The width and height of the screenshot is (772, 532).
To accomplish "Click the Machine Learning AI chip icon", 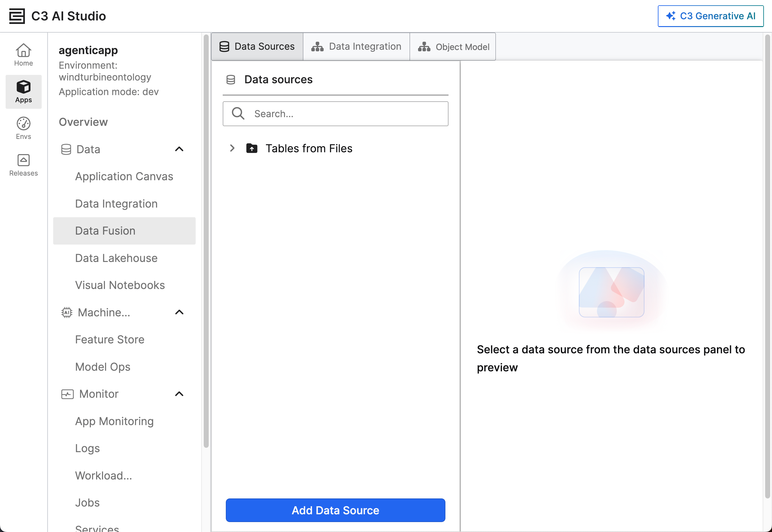I will pos(66,312).
